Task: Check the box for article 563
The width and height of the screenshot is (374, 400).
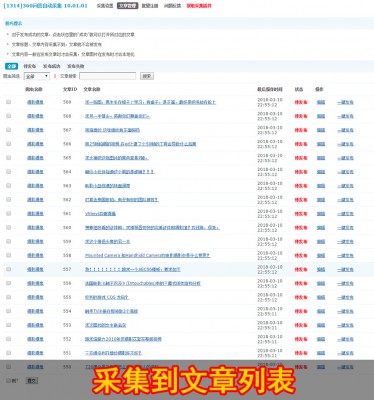Action: (8, 186)
